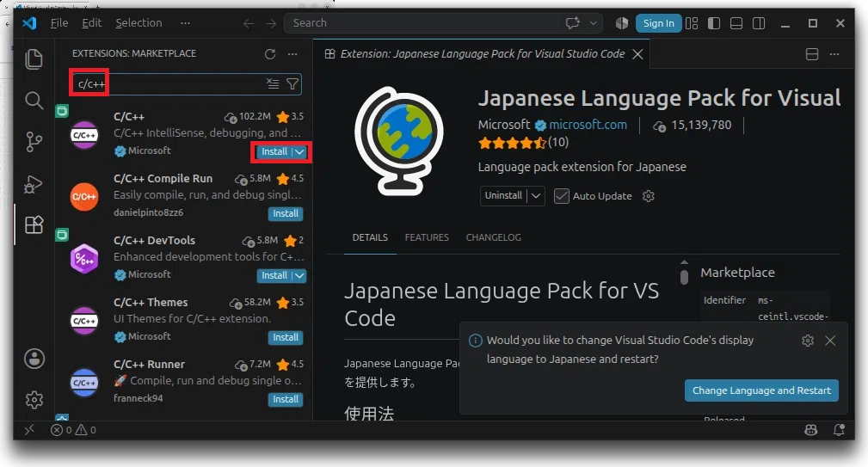Open Source Control view
The width and height of the screenshot is (868, 467).
[34, 142]
